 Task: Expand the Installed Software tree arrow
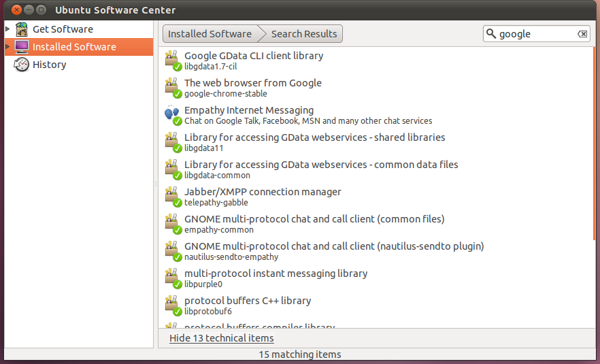point(7,46)
